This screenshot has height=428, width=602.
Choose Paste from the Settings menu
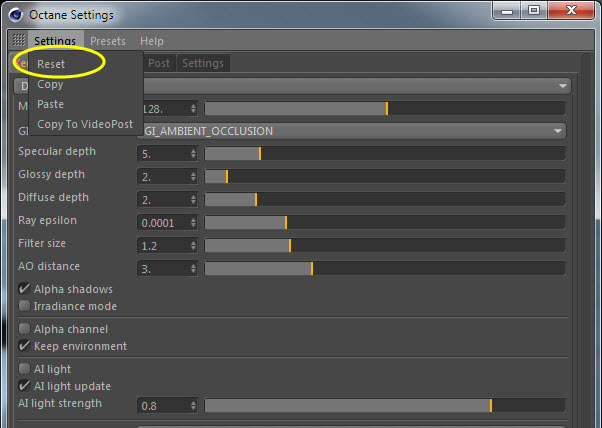point(50,104)
